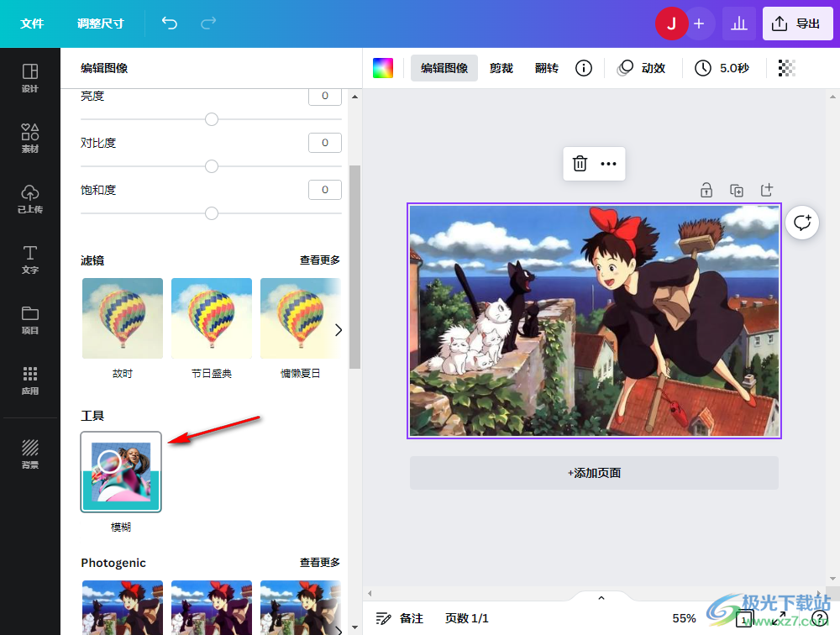Add a new page icon above canvas
Screen dimensions: 840x635
pyautogui.click(x=767, y=190)
